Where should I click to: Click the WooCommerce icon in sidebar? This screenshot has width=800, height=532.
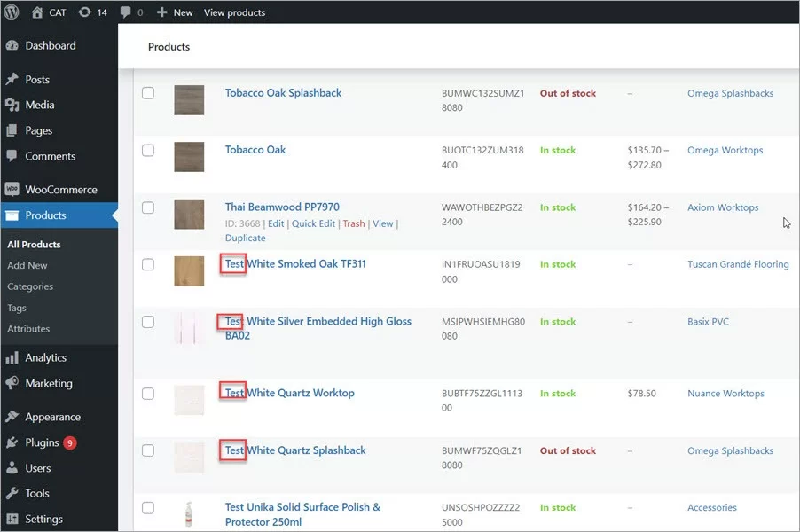coord(12,189)
